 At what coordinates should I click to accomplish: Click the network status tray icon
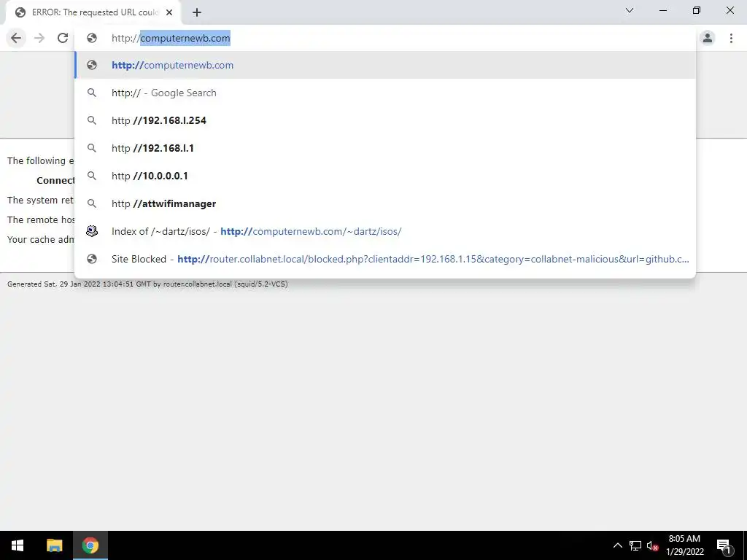point(635,545)
